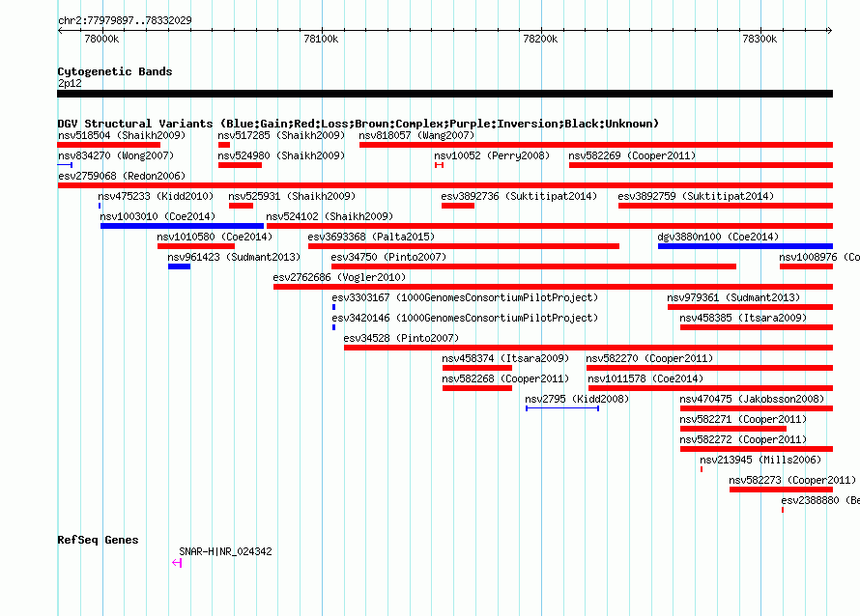Select the nsv475233 (Kidd2010) label
The image size is (860, 616).
156,196
